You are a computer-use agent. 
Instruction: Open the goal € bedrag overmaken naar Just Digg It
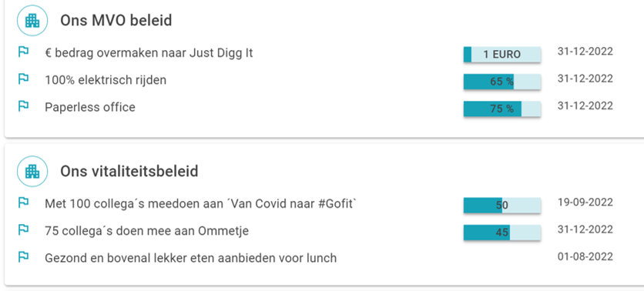click(149, 53)
